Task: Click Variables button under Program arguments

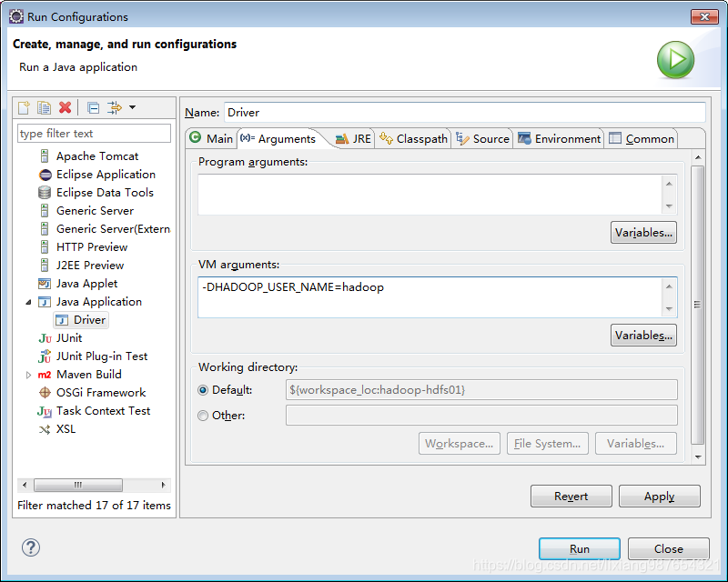Action: (x=643, y=233)
